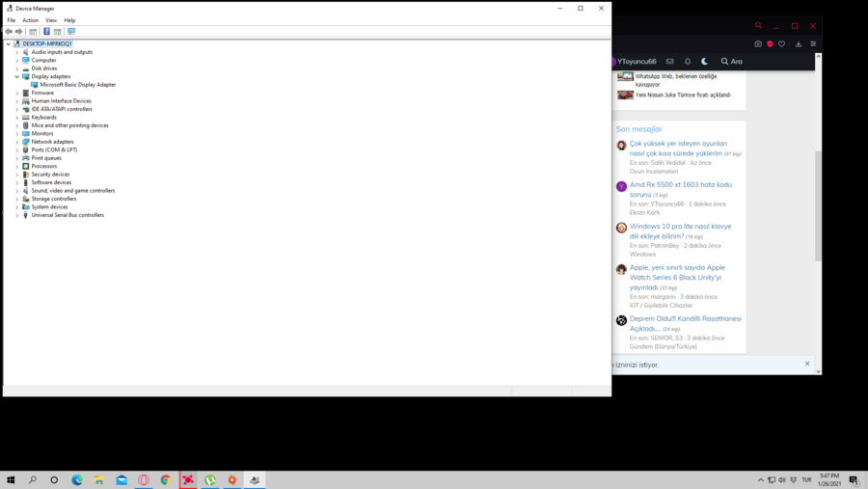The width and height of the screenshot is (868, 489).
Task: Switch to Opera browser on the taskbar
Action: click(x=144, y=480)
